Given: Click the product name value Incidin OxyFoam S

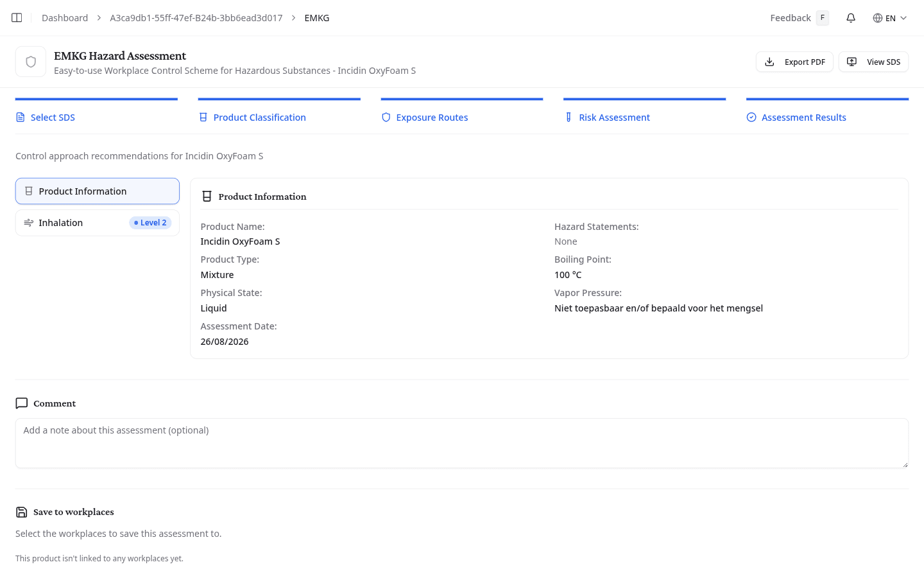Looking at the screenshot, I should (x=240, y=241).
